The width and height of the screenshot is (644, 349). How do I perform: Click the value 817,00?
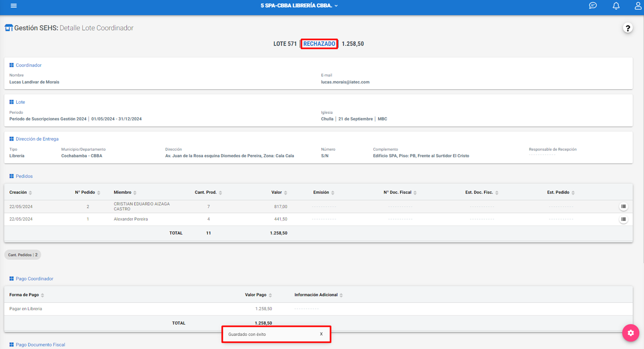281,207
